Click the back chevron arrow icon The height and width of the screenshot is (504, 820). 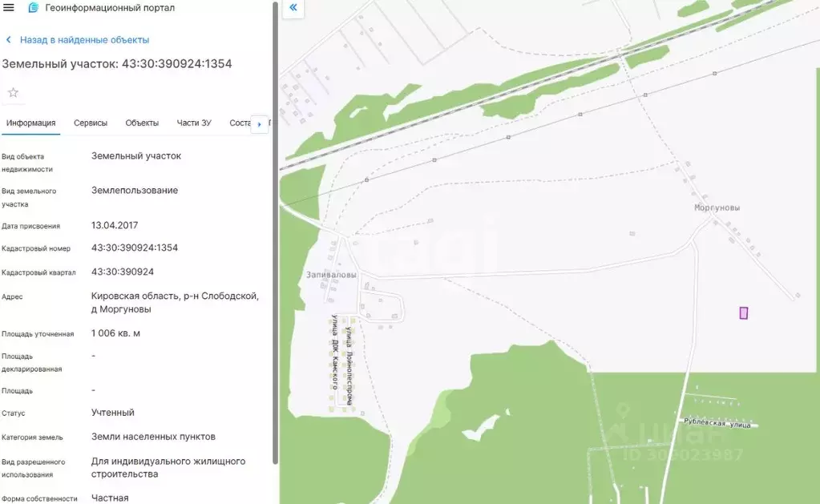pyautogui.click(x=9, y=40)
